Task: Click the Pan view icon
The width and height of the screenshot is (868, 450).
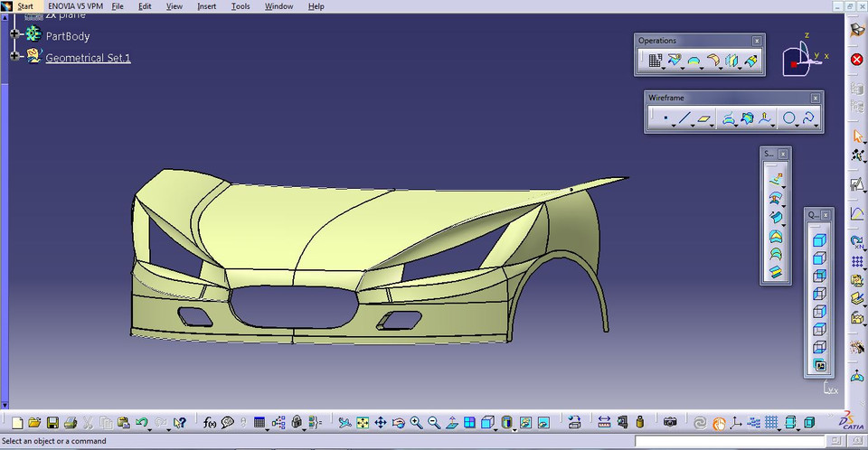Action: [x=381, y=422]
